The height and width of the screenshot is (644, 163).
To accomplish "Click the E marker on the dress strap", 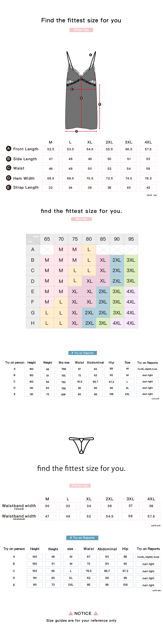I will (90, 55).
